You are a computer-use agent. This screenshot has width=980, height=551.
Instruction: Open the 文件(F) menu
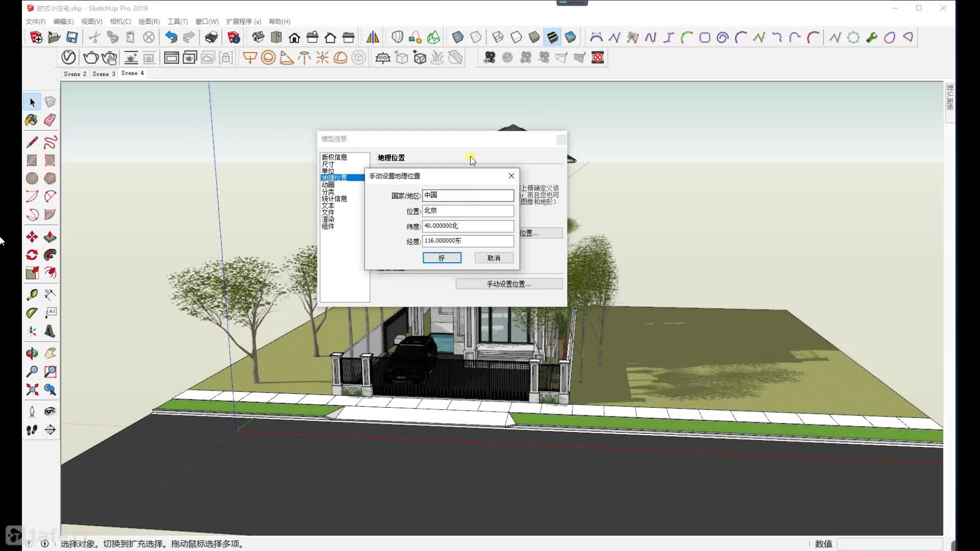tap(36, 21)
